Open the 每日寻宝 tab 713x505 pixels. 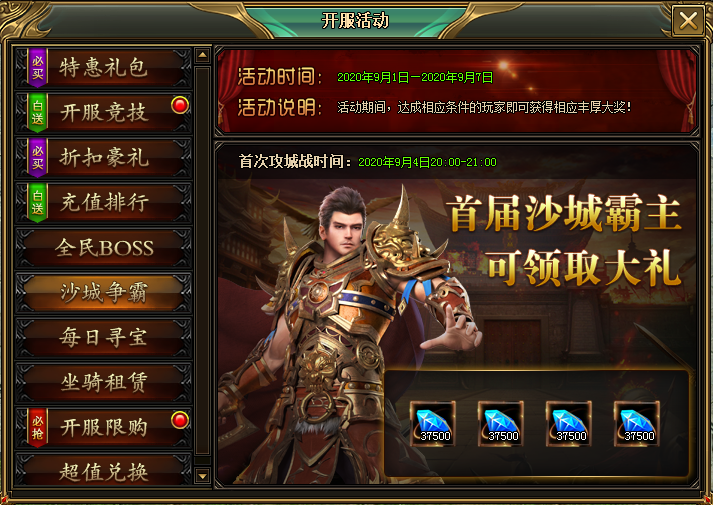tap(104, 337)
